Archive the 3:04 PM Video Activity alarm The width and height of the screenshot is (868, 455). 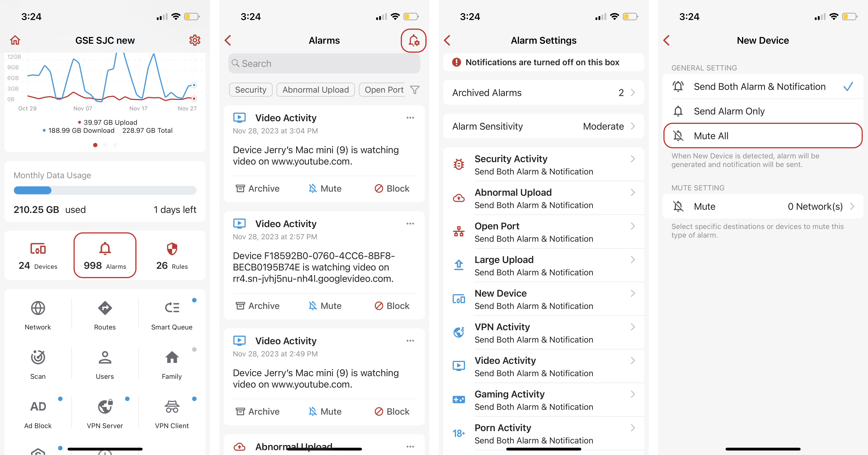258,188
